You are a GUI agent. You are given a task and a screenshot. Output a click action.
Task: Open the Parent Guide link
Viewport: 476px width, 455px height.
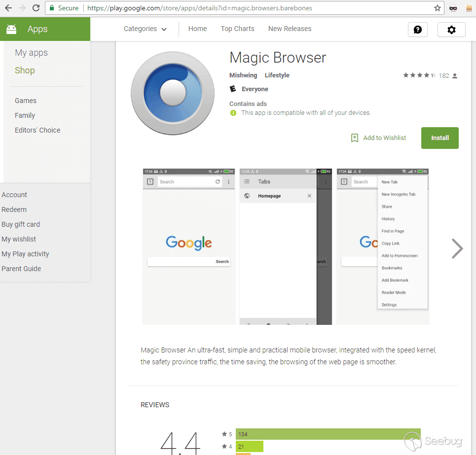[21, 269]
